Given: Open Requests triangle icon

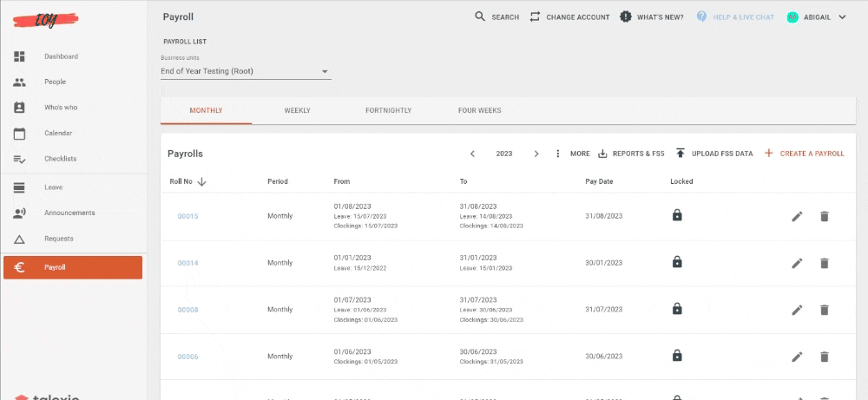Looking at the screenshot, I should coord(19,239).
